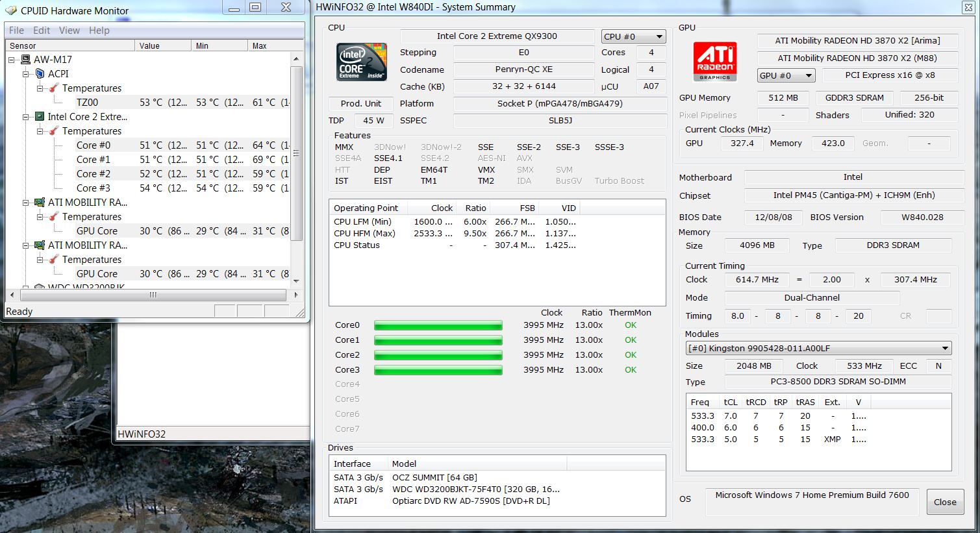Click the Operating Point column header
This screenshot has width=980, height=533.
(368, 208)
